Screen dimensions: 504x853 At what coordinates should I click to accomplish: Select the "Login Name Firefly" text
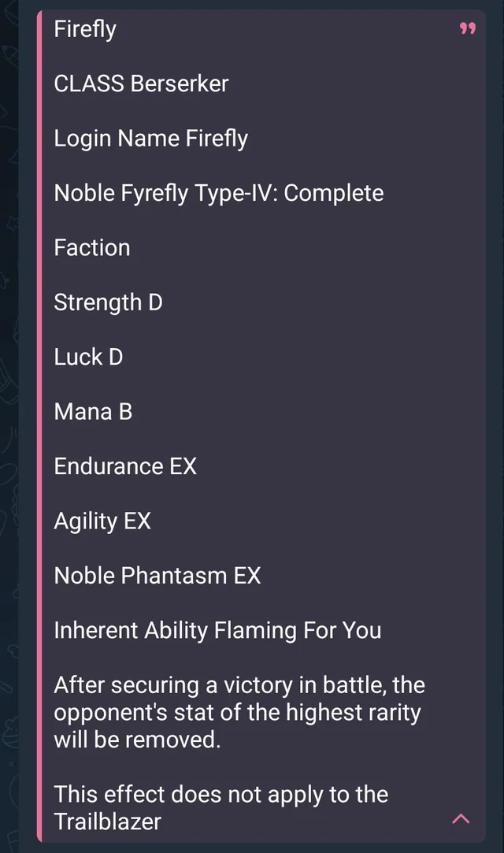point(150,139)
